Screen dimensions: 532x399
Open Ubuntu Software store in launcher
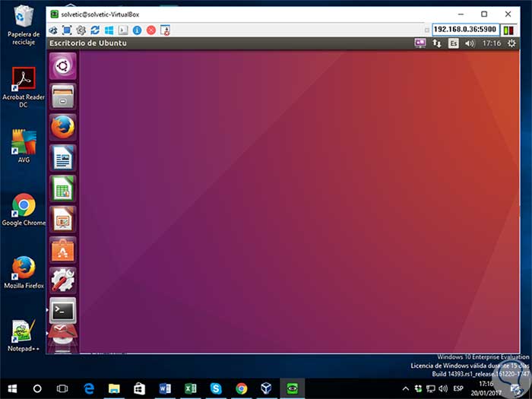tap(63, 250)
